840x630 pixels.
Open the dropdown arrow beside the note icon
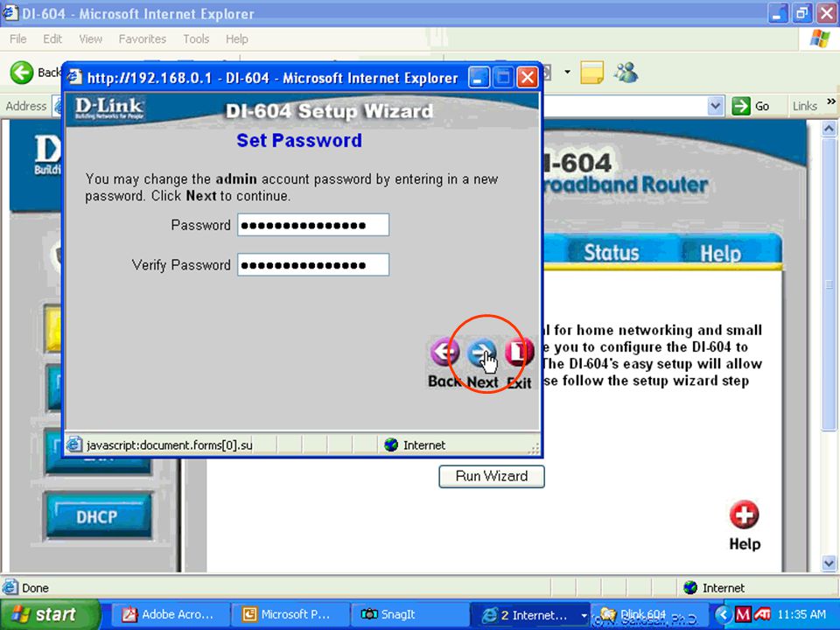pos(567,72)
